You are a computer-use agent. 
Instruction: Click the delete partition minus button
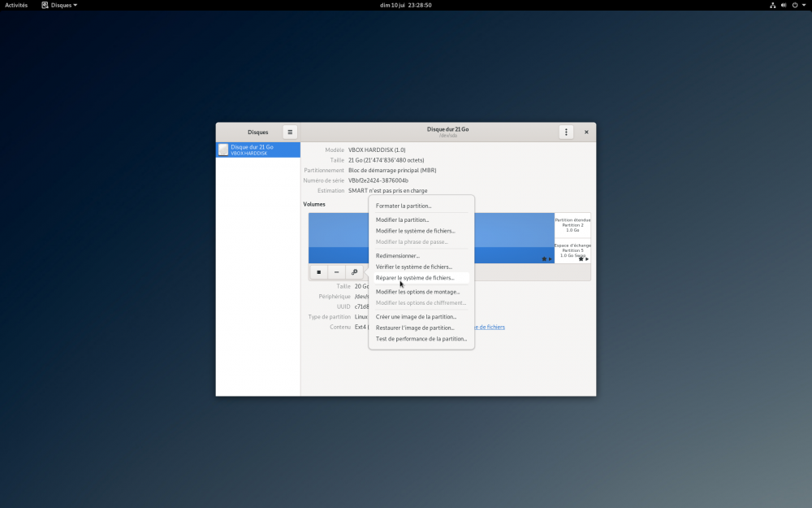click(336, 272)
